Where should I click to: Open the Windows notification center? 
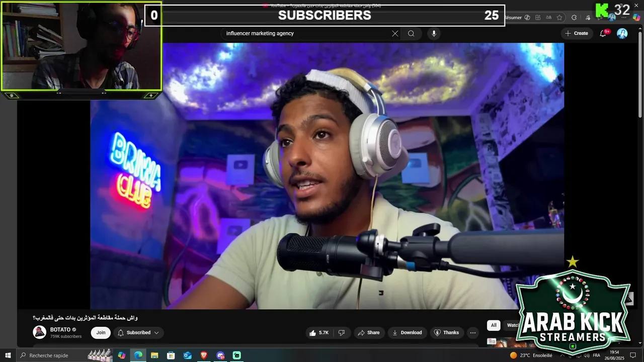coord(633,355)
